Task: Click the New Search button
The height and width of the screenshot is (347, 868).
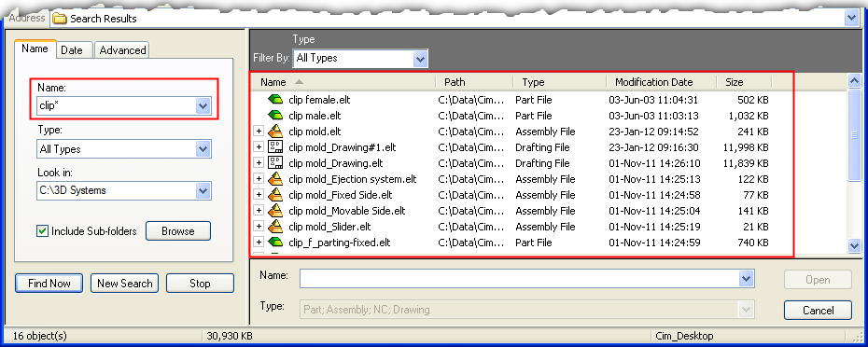Action: (124, 284)
